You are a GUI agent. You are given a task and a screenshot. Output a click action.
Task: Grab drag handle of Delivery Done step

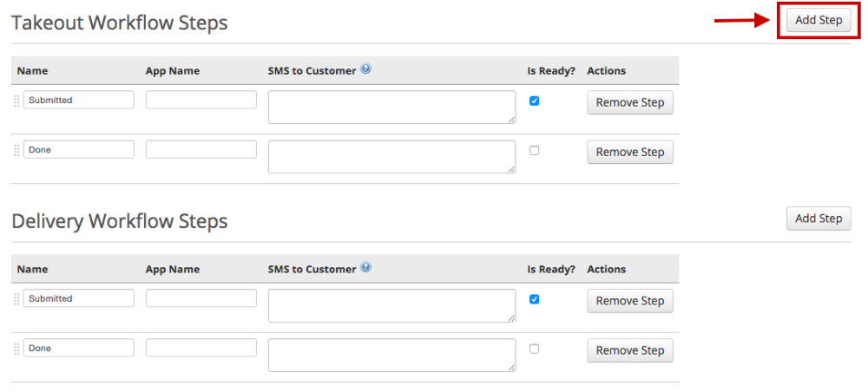click(16, 349)
